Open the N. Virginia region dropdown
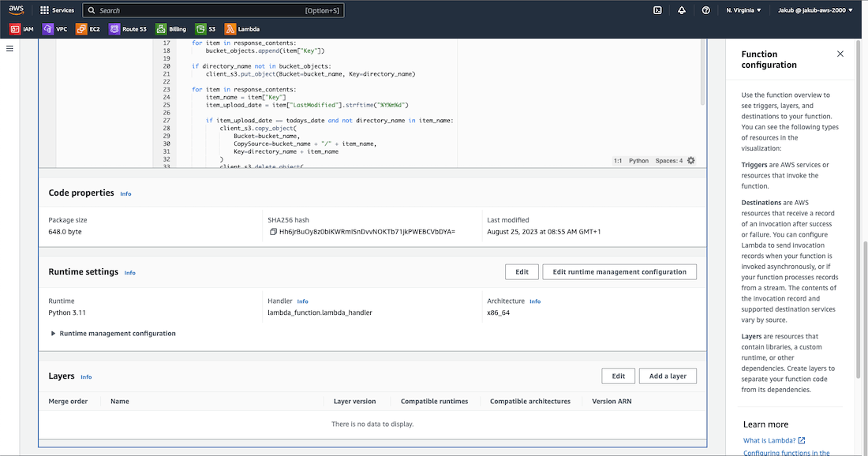Image resolution: width=868 pixels, height=456 pixels. [743, 10]
